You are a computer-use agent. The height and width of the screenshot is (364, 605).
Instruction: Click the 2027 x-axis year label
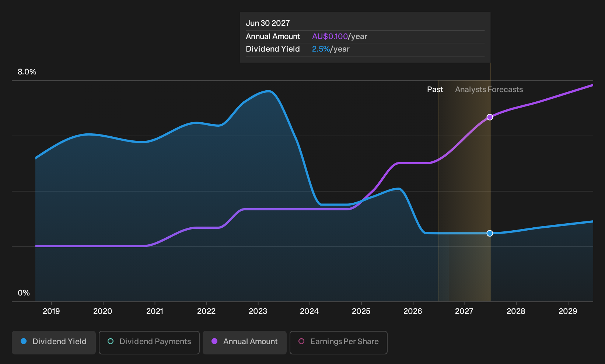tap(464, 311)
